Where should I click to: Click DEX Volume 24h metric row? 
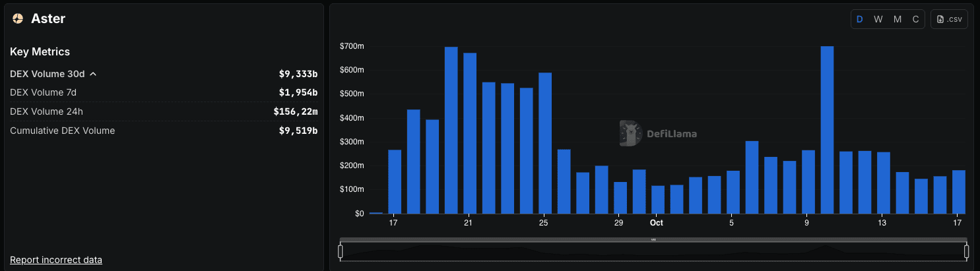[164, 111]
